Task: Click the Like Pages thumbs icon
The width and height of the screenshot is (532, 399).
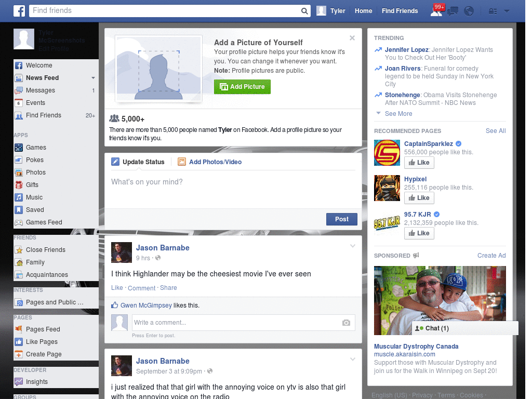Action: point(19,342)
